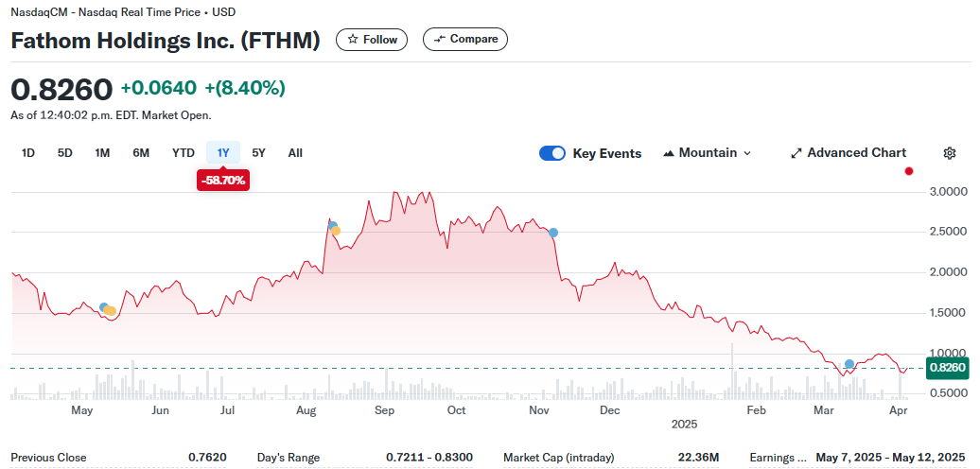Click the blue key event marker in November

(553, 233)
